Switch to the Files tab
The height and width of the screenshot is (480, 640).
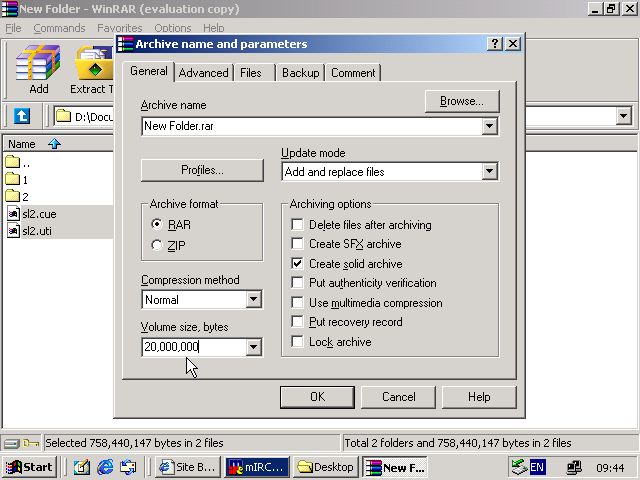(251, 73)
